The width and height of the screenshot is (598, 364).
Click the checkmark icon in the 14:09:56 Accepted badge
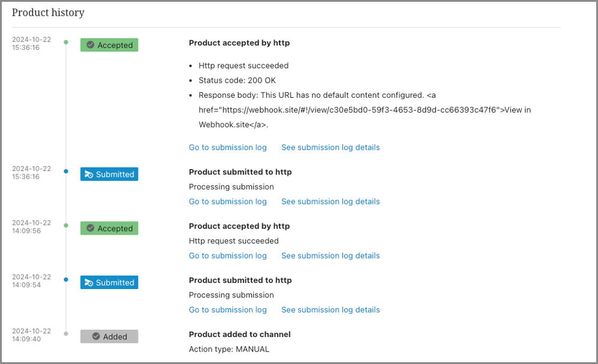click(x=91, y=228)
